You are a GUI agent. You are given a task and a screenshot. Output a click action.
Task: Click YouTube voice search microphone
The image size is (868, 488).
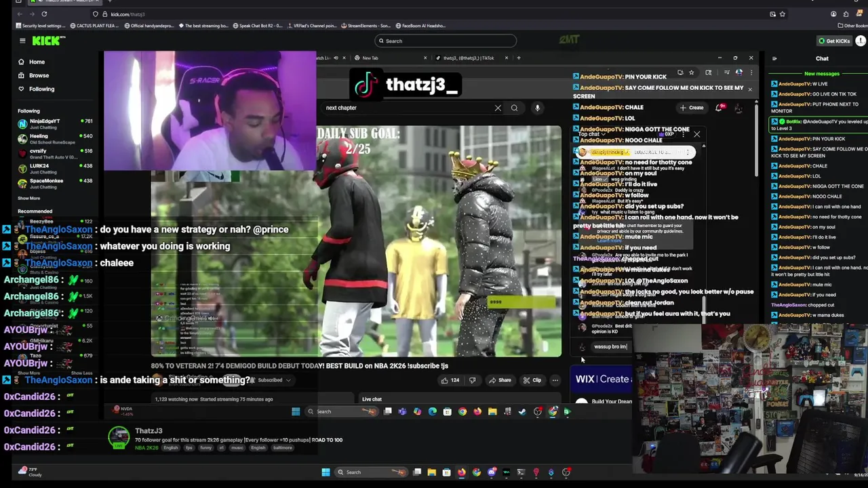(537, 108)
